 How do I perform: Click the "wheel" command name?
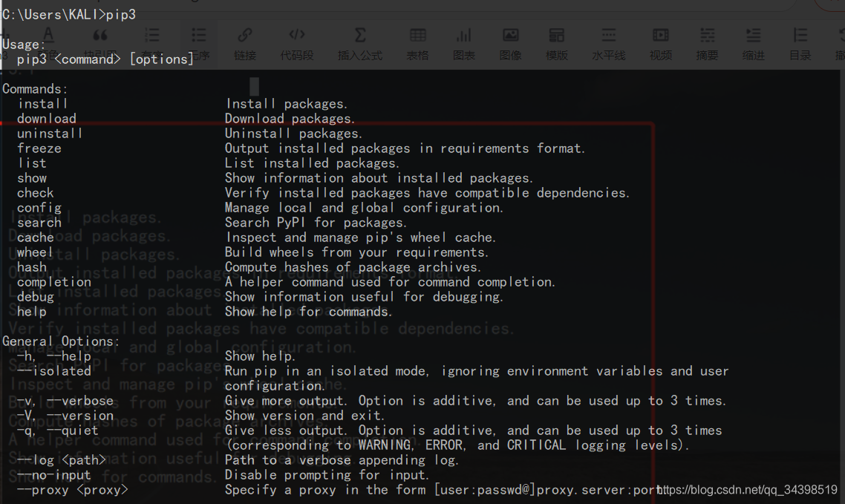coord(35,252)
